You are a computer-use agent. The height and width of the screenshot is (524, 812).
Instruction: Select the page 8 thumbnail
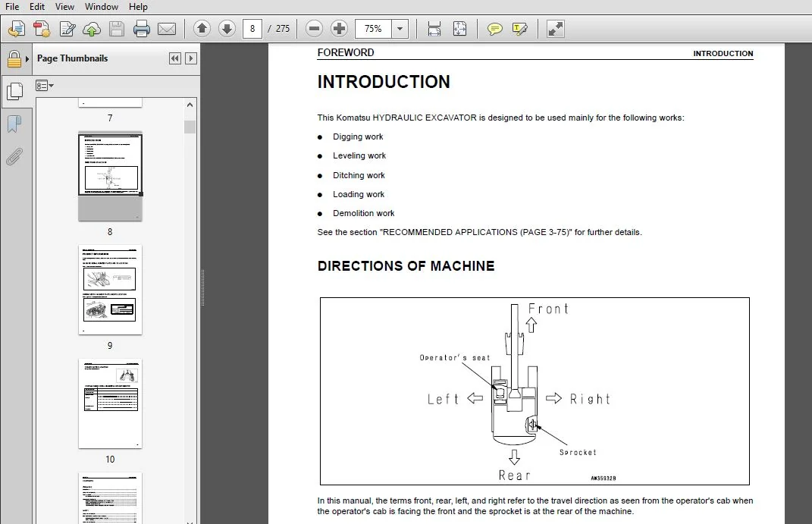point(110,177)
